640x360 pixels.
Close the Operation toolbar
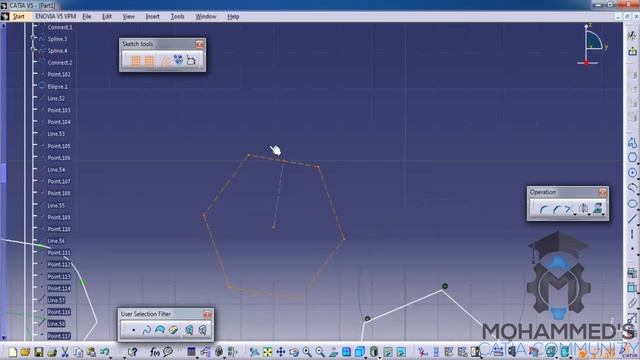[x=603, y=192]
